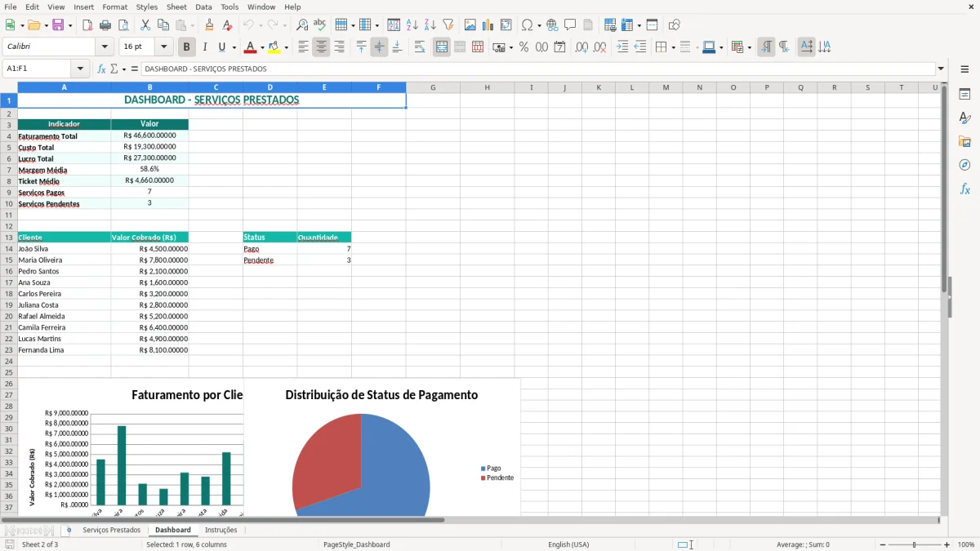This screenshot has width=980, height=551.
Task: Open Underline style dropdown arrow
Action: (x=234, y=47)
